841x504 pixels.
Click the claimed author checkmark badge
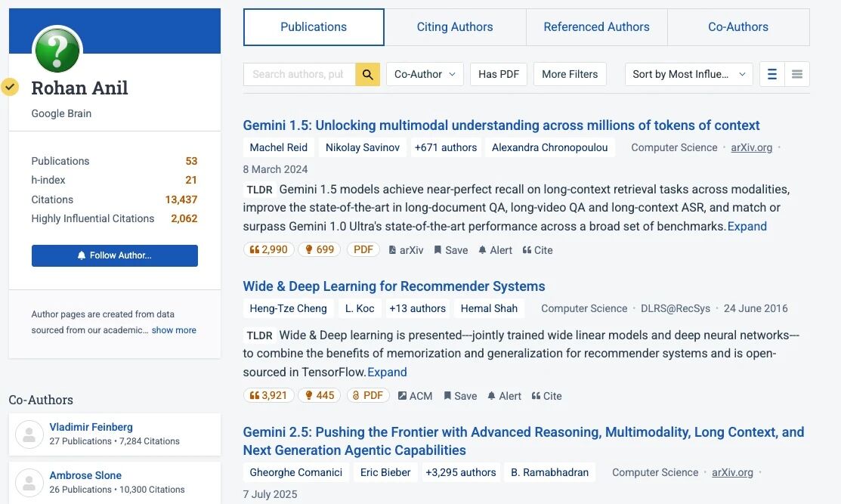click(x=10, y=87)
